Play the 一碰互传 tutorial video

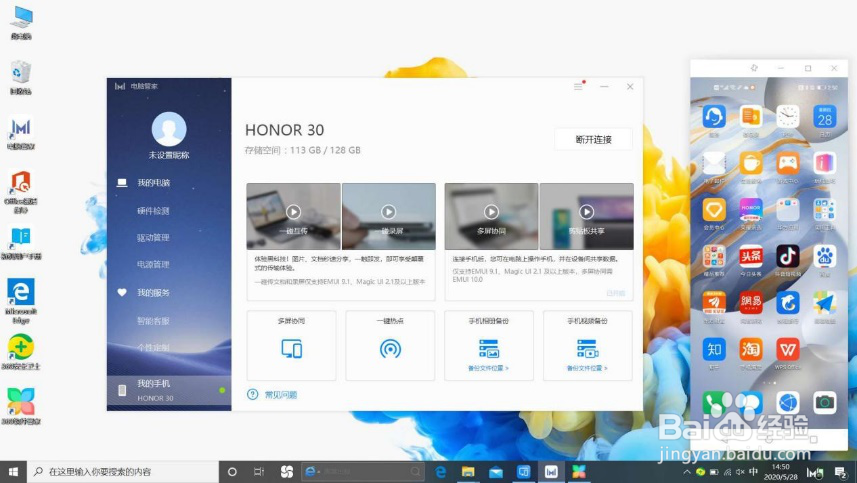point(294,212)
